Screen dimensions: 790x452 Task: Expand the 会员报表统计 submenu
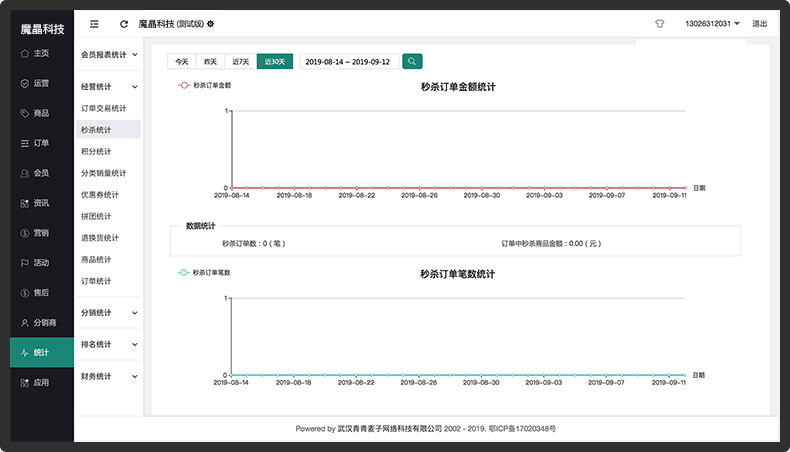[109, 54]
